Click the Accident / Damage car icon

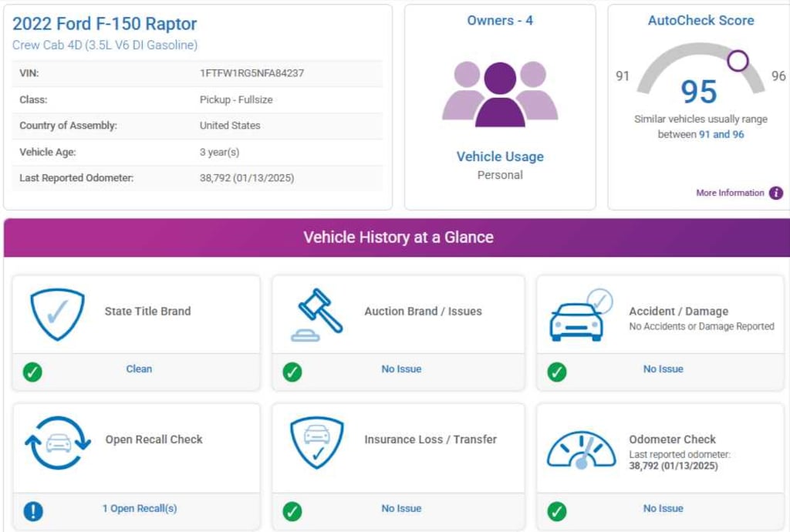(579, 317)
